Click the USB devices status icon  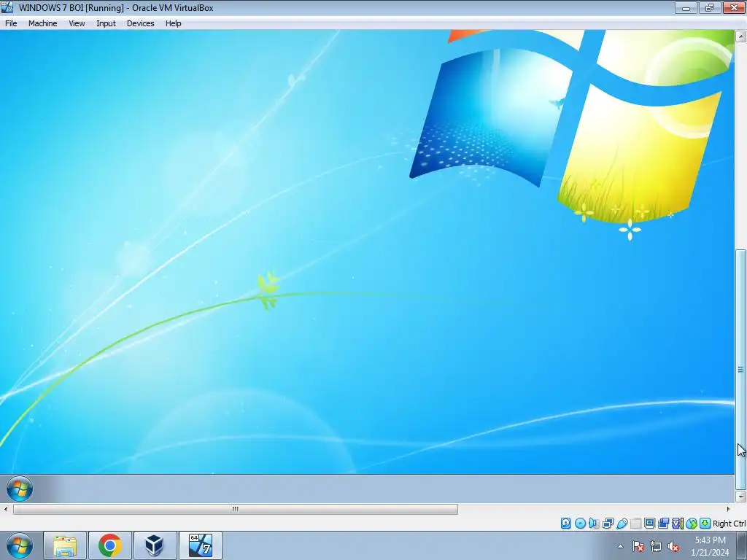coord(622,524)
